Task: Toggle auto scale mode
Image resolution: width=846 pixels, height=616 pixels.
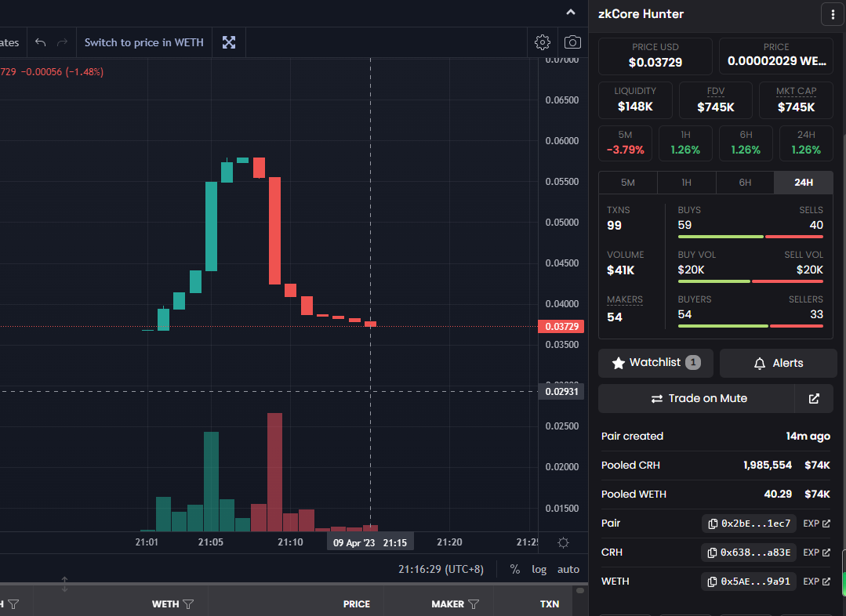Action: 568,569
